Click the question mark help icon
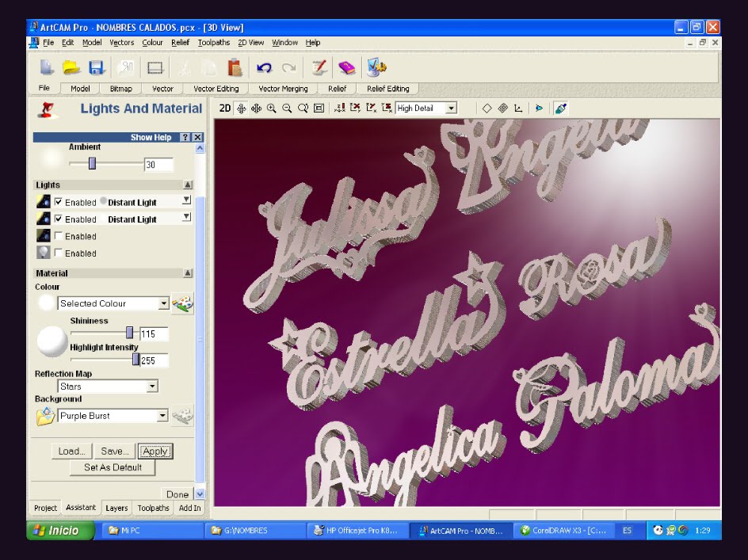Screen dimensions: 748x560 tap(185, 137)
